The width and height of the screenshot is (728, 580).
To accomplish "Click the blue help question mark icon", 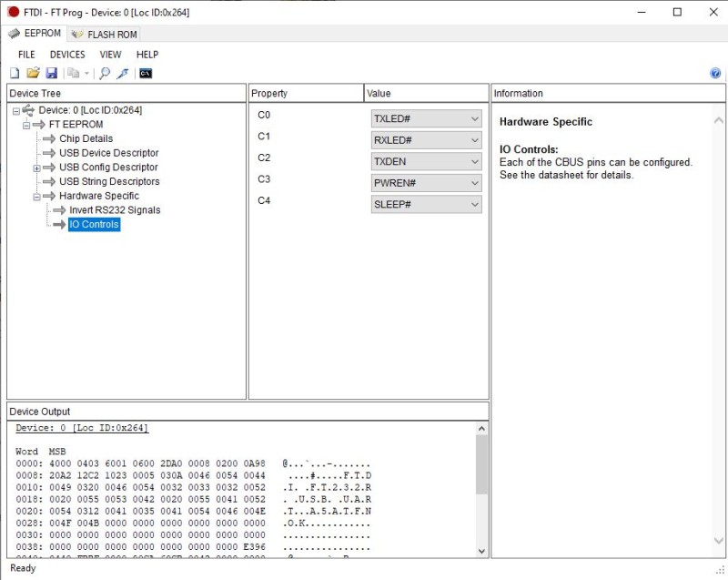I will (x=715, y=74).
